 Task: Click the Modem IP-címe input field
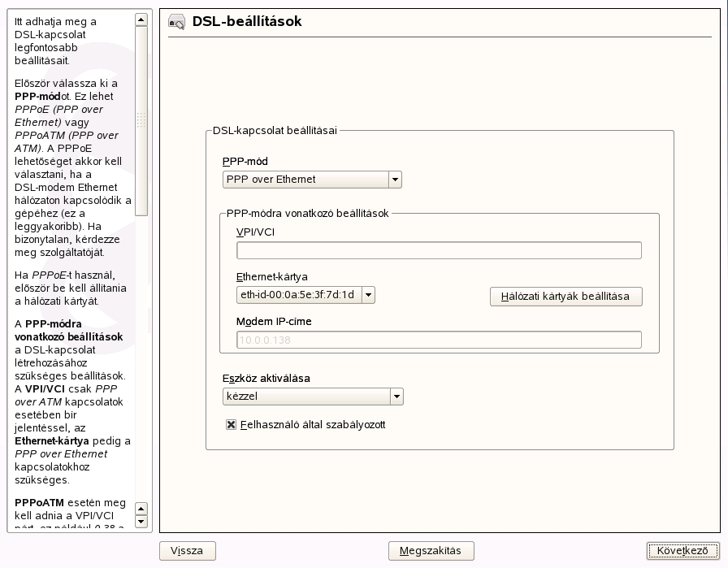(x=439, y=340)
